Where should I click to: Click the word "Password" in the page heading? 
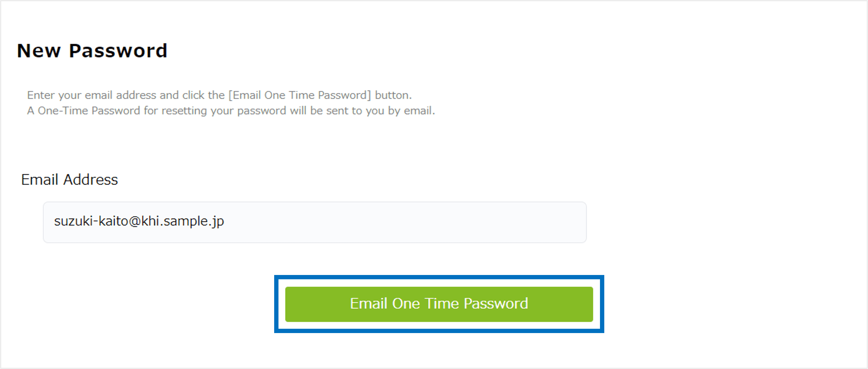[x=118, y=51]
